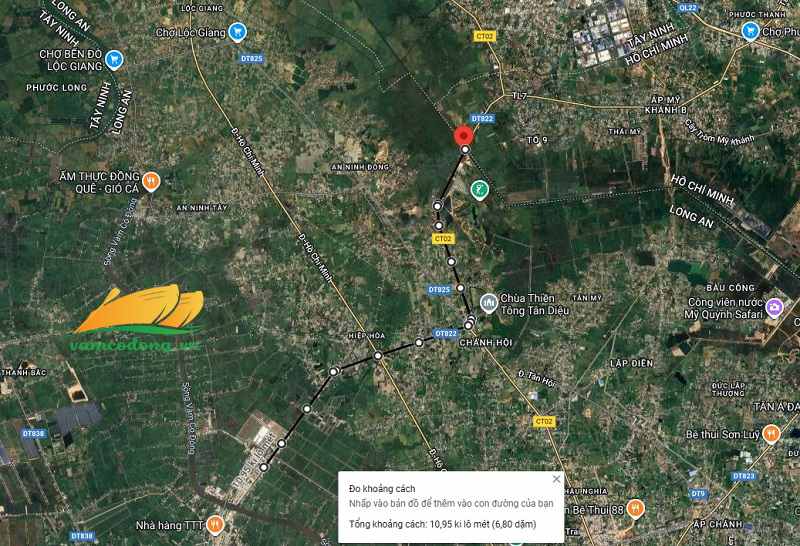The height and width of the screenshot is (546, 800).
Task: Click the measurement point on Đ. Hồ Chí Minh crossing
Action: (x=378, y=355)
